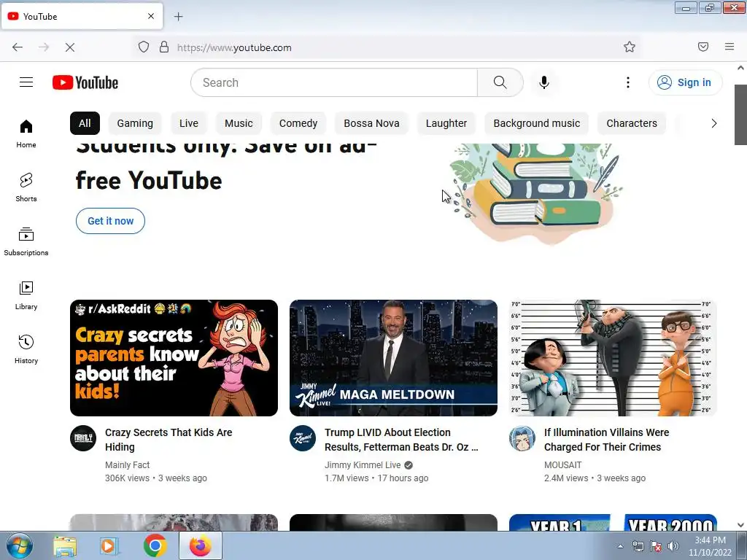
Task: Click the YouTube search input field
Action: [x=334, y=82]
